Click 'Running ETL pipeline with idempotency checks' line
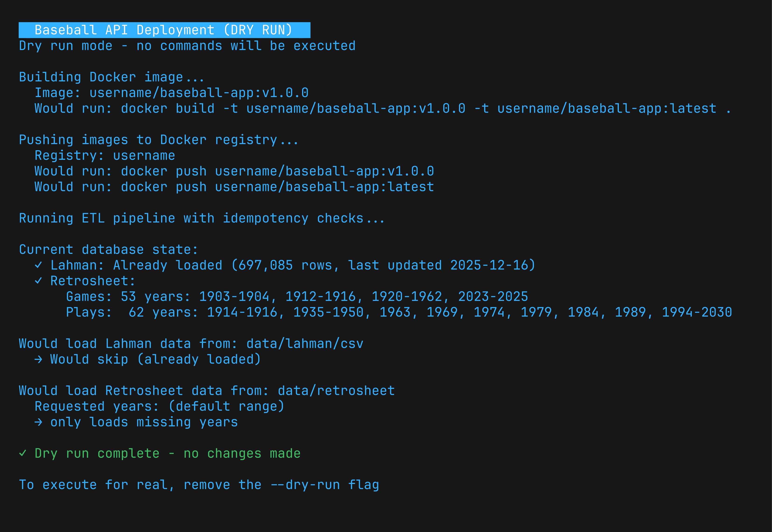772x532 pixels. tap(202, 218)
